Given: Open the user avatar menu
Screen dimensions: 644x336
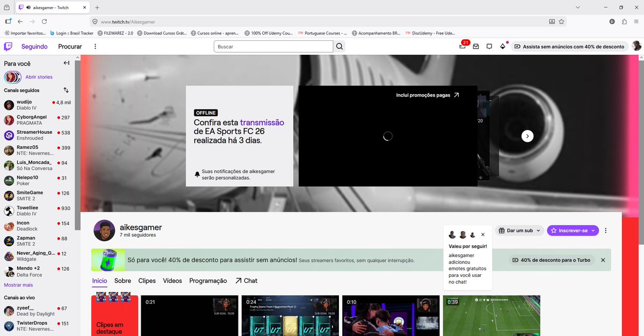Looking at the screenshot, I should [636, 46].
